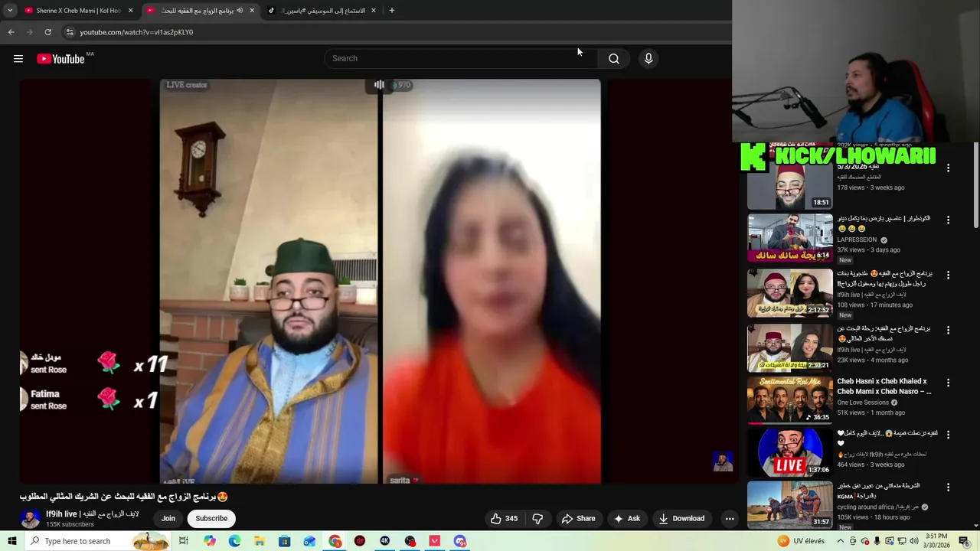The image size is (980, 551).
Task: Open the YouTube hamburger guide menu
Action: [x=18, y=59]
